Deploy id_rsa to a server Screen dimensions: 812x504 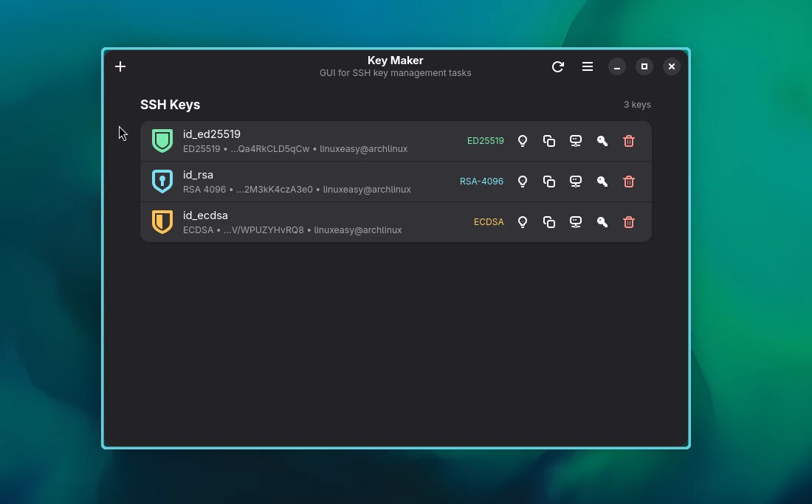click(576, 181)
